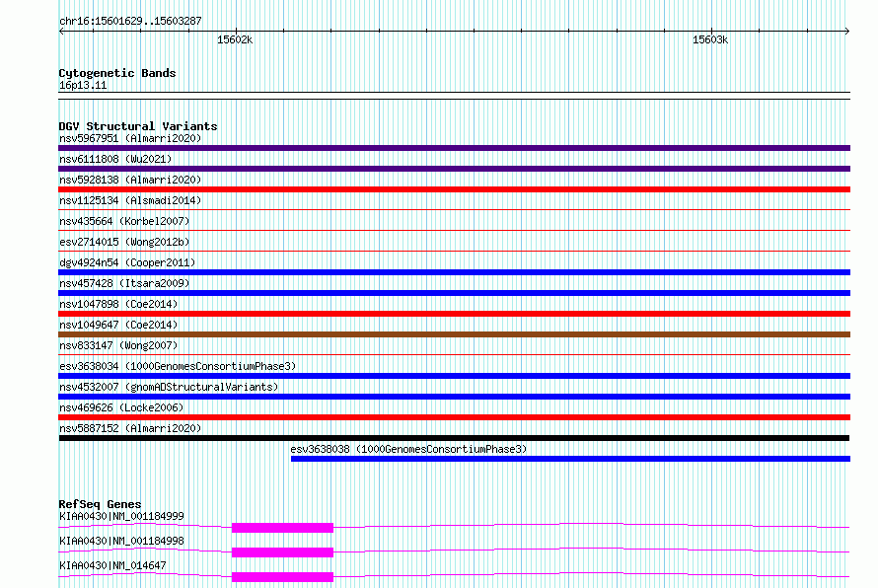Select the nsv833147 (Wong2007) label
This screenshot has width=878, height=588.
tap(118, 345)
